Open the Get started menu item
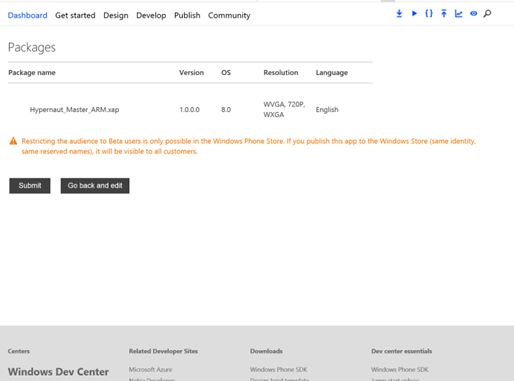 coord(75,15)
